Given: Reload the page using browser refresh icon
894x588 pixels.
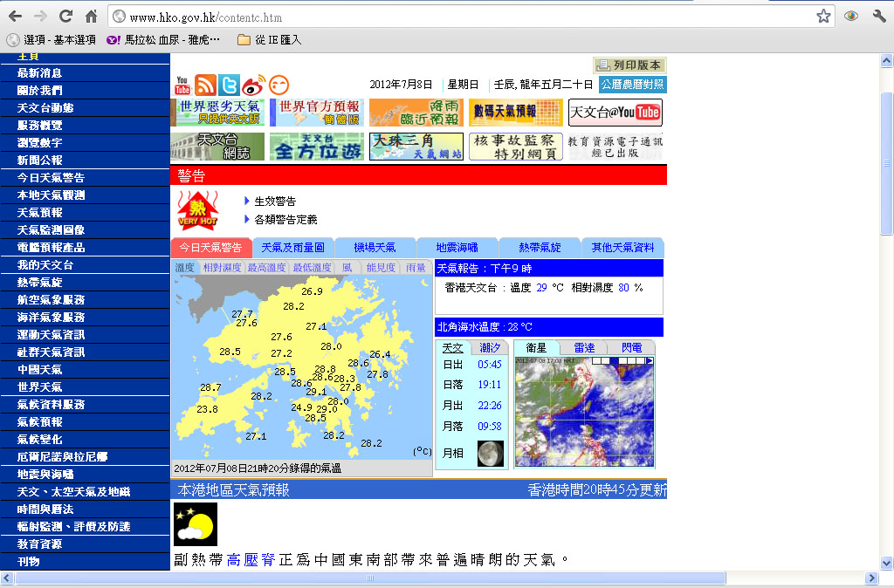Looking at the screenshot, I should point(65,17).
